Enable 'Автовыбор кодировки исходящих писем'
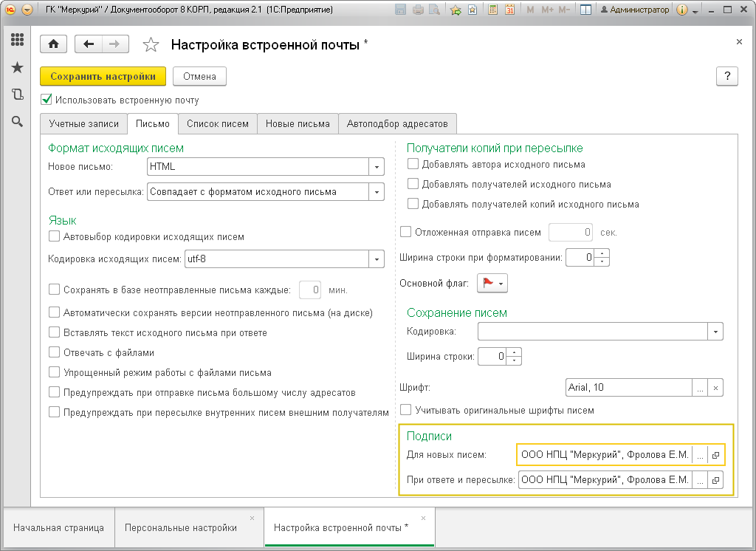The image size is (756, 551). [x=54, y=236]
